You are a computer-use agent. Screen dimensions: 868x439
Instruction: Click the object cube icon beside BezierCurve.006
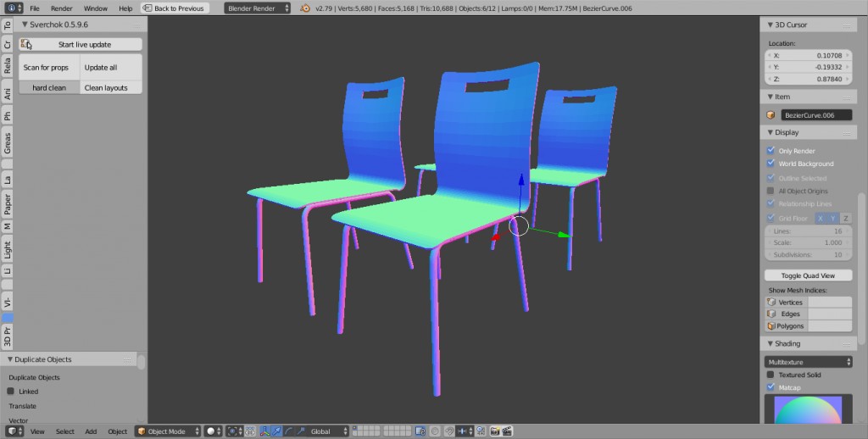[771, 115]
